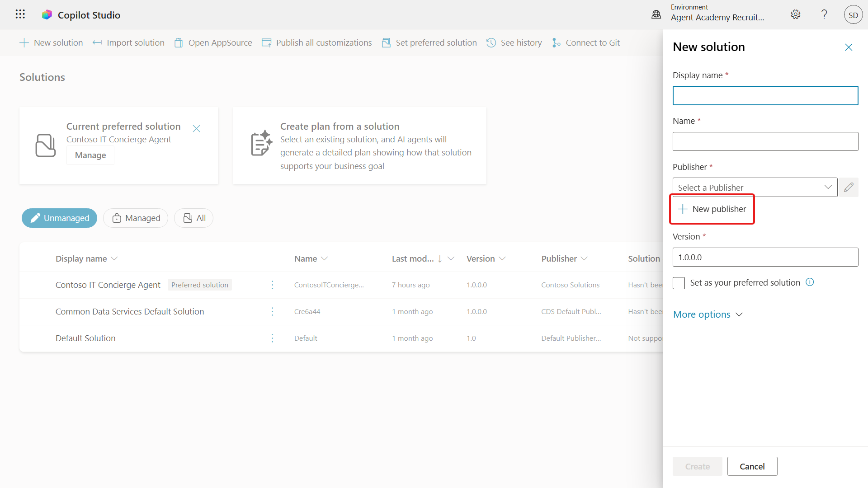The height and width of the screenshot is (488, 868).
Task: Click the Manage button
Action: tap(90, 155)
